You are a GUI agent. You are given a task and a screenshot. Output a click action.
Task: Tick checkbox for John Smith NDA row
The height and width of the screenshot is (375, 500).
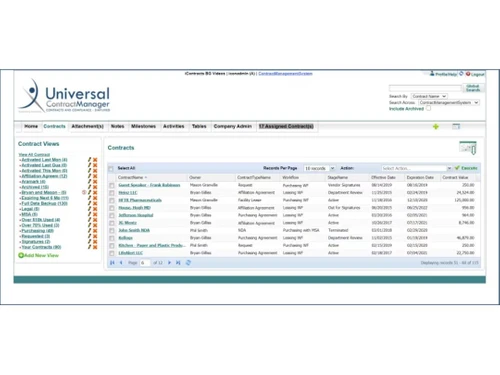pos(112,231)
